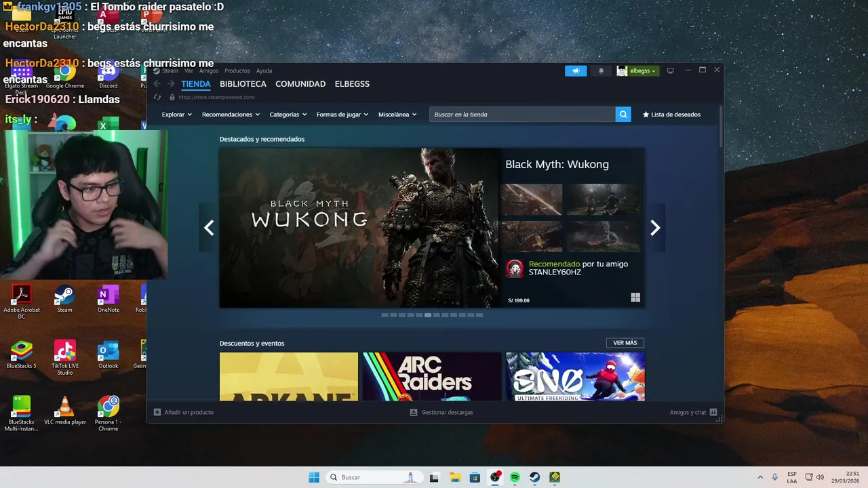Open BlueStacks Multi-Instance desktop icon

[x=22, y=414]
